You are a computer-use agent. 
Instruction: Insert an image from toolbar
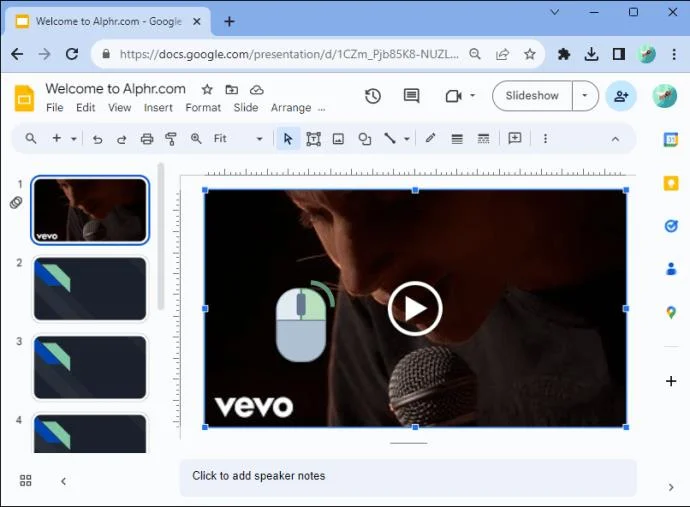[338, 139]
